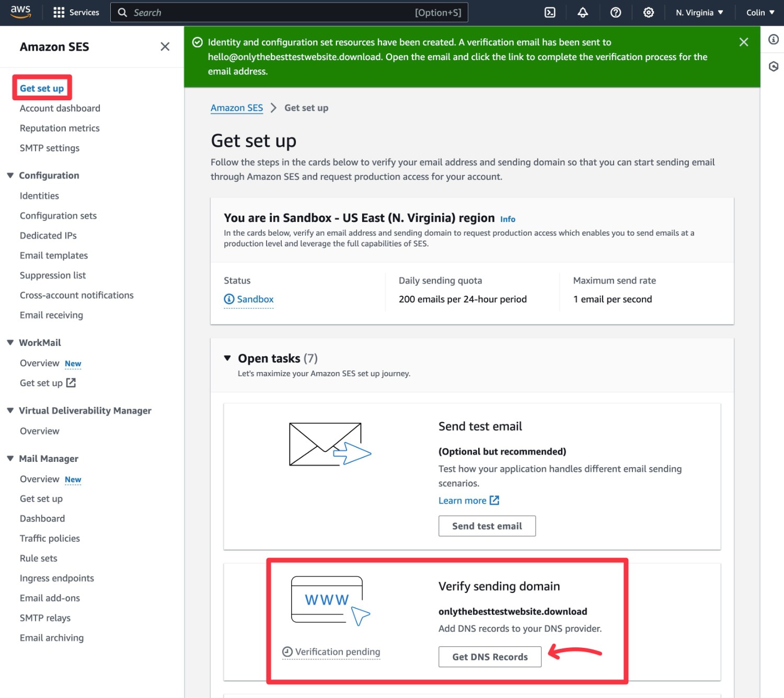Open Email receiving
784x698 pixels.
coord(51,315)
